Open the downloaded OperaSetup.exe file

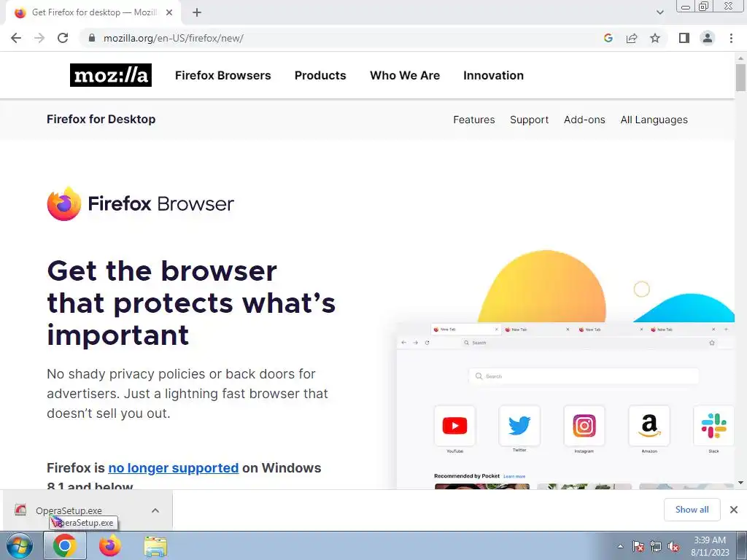[69, 510]
